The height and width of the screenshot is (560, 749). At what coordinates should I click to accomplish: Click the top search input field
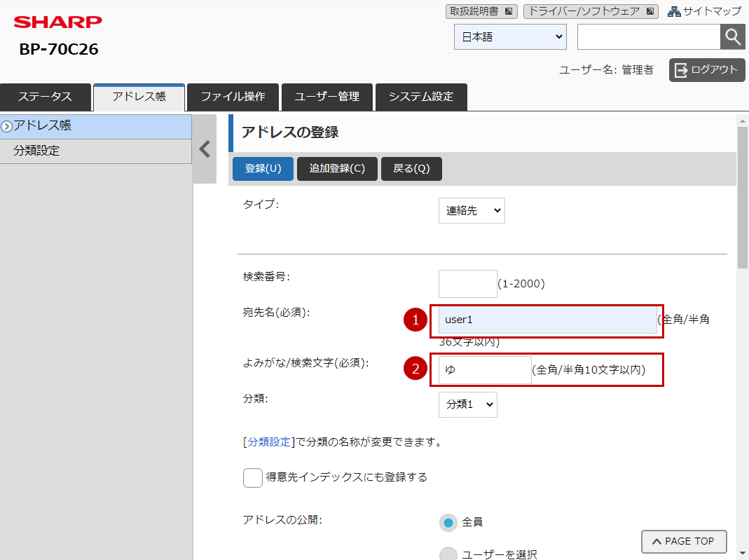point(649,36)
